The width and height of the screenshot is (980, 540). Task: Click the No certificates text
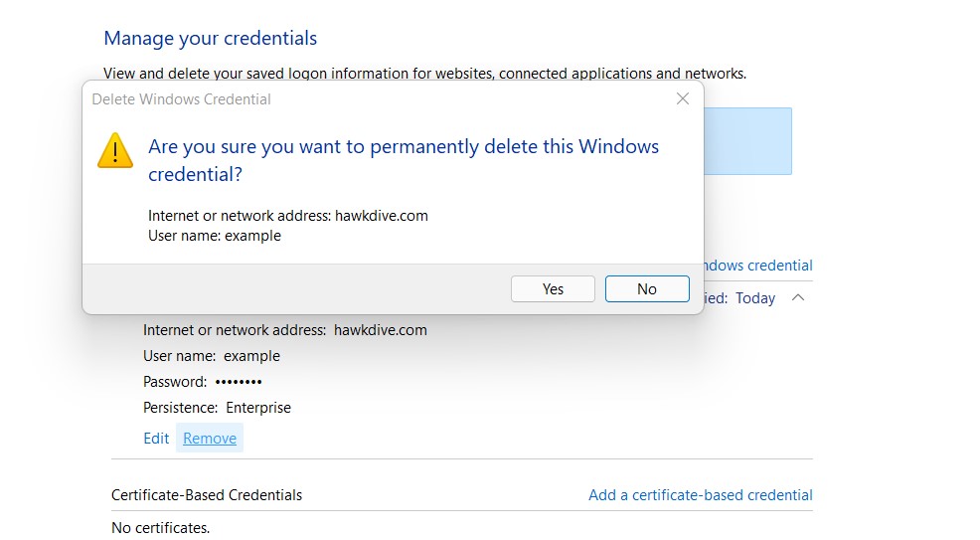click(160, 527)
